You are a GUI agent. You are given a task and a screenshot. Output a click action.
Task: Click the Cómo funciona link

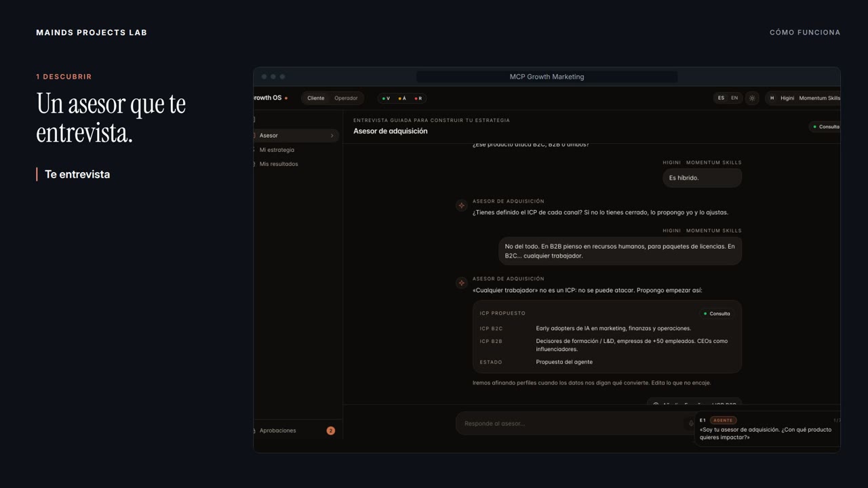click(805, 33)
